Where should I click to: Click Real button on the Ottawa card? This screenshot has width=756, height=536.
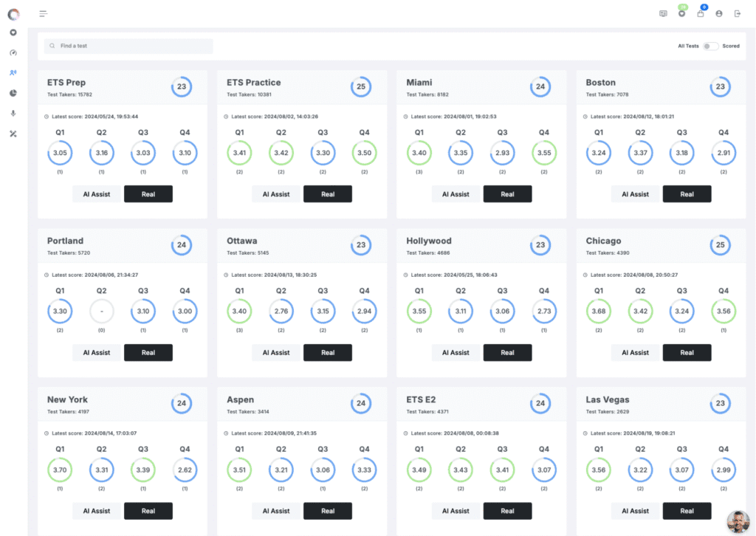tap(328, 352)
